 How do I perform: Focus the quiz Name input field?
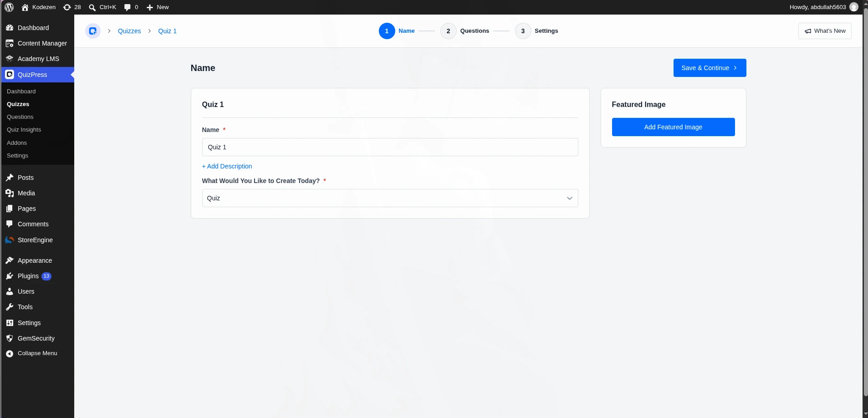tap(390, 147)
